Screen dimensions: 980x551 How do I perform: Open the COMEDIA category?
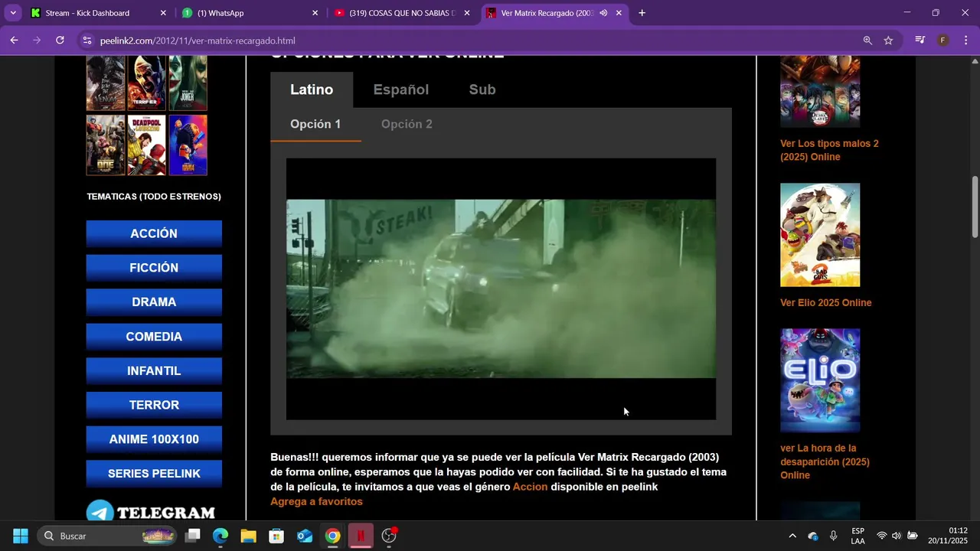(x=154, y=337)
